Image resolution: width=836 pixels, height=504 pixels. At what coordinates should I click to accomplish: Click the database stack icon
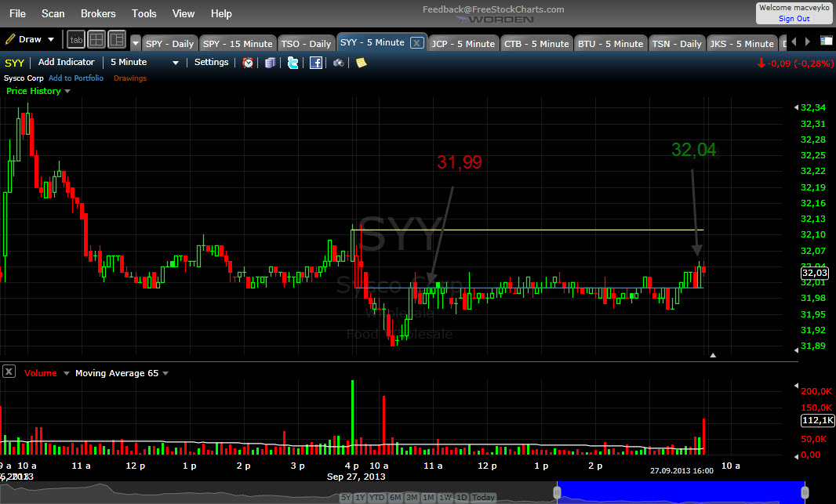(x=271, y=63)
